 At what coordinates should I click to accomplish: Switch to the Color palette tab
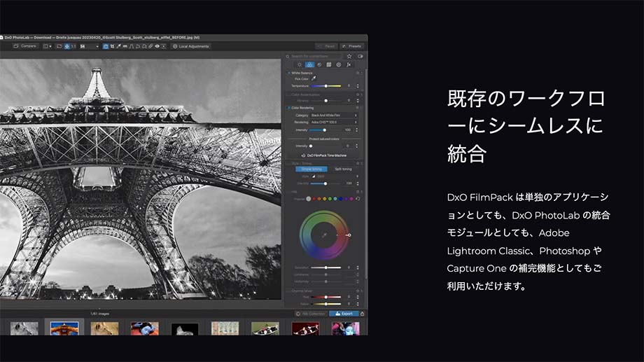coord(309,65)
